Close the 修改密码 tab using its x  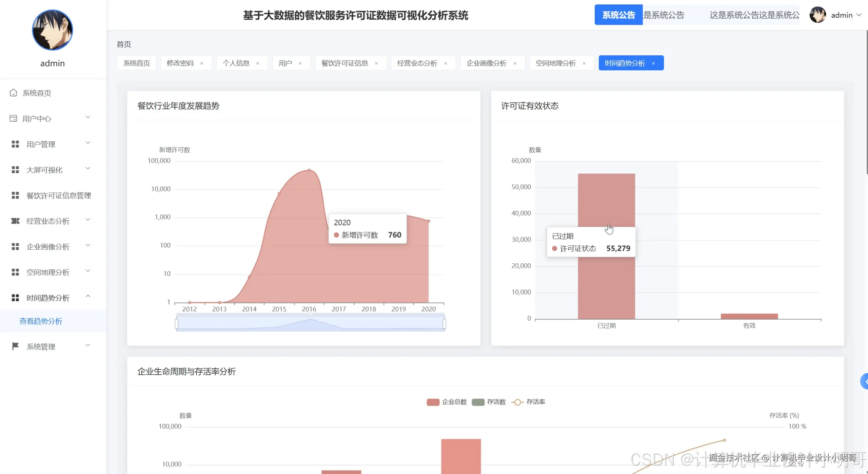point(202,63)
